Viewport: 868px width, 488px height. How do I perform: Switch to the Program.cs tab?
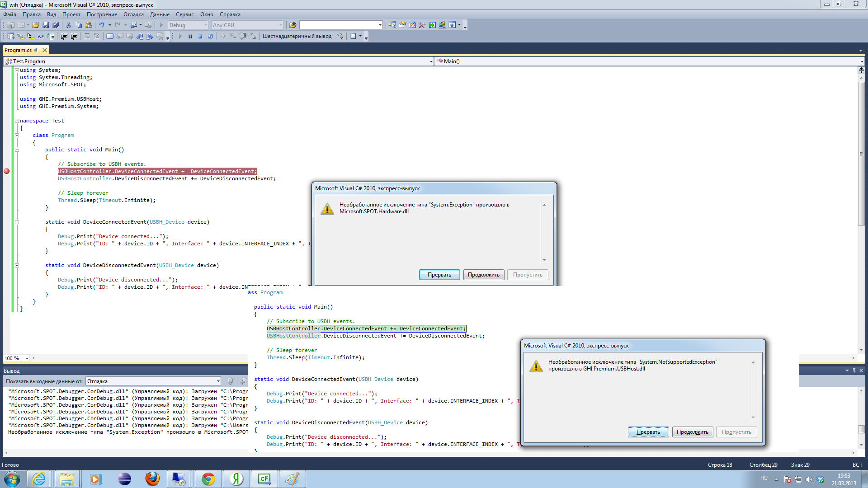coord(18,50)
